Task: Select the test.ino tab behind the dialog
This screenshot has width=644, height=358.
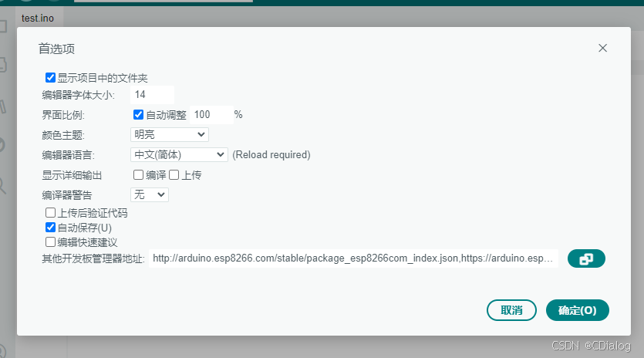Action: [38, 19]
